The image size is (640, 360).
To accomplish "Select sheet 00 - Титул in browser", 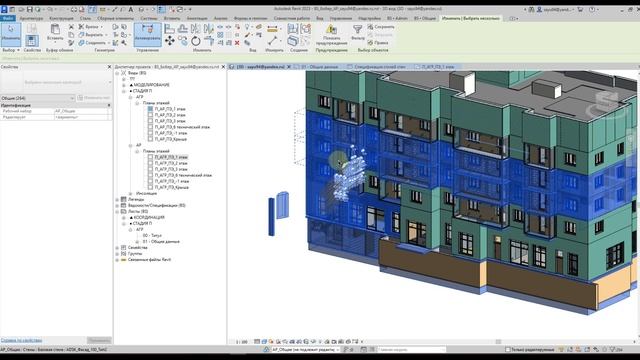I will click(152, 236).
